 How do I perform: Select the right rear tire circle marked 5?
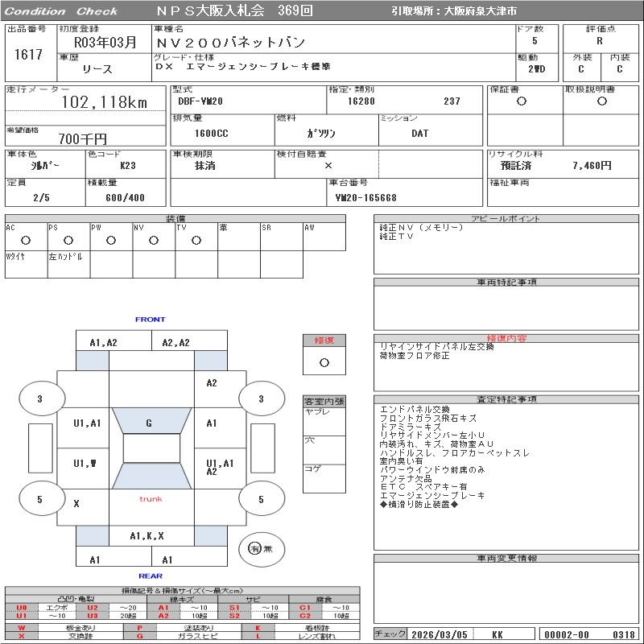point(261,499)
